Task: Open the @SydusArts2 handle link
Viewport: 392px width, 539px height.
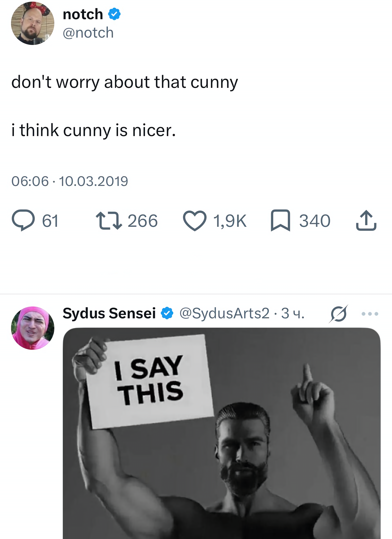Action: click(x=224, y=313)
